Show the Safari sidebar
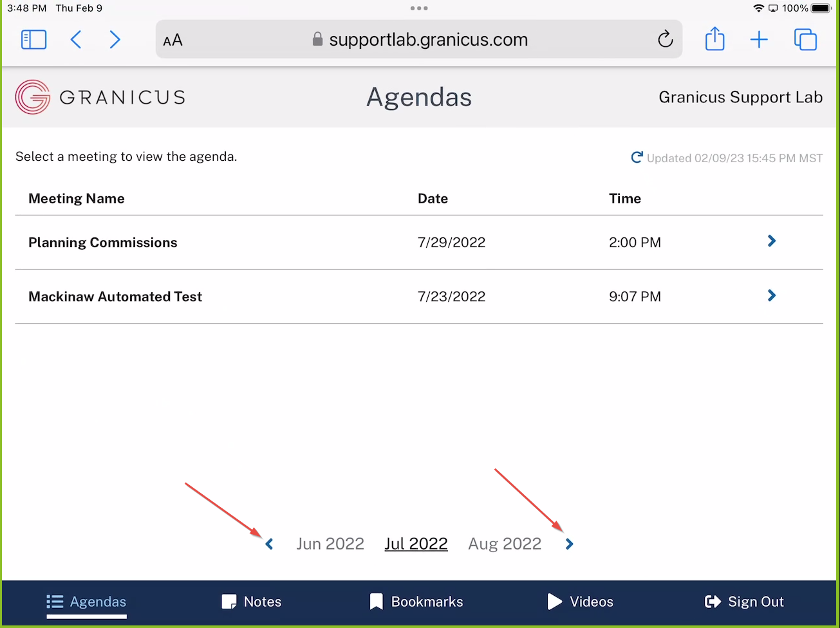Image resolution: width=840 pixels, height=628 pixels. (33, 40)
